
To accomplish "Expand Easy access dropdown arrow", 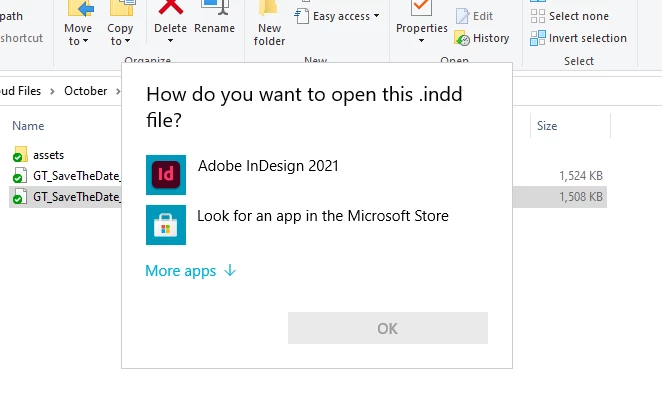I will pos(376,16).
